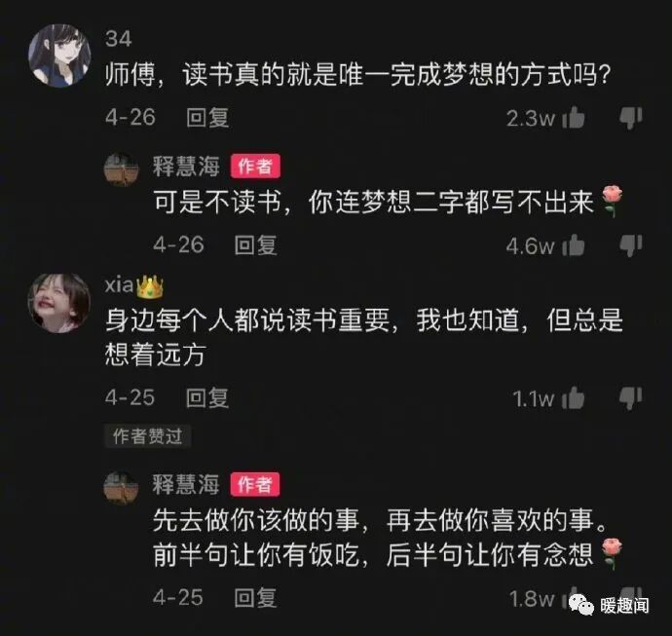This screenshot has width=672, height=636.
Task: Open 释慧海 username in first reply
Action: pyautogui.click(x=186, y=167)
